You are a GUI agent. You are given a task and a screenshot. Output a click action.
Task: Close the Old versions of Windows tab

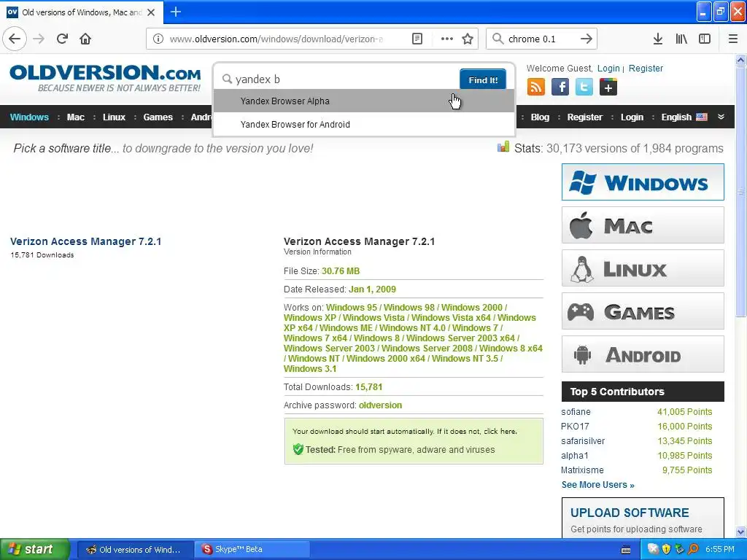click(151, 12)
